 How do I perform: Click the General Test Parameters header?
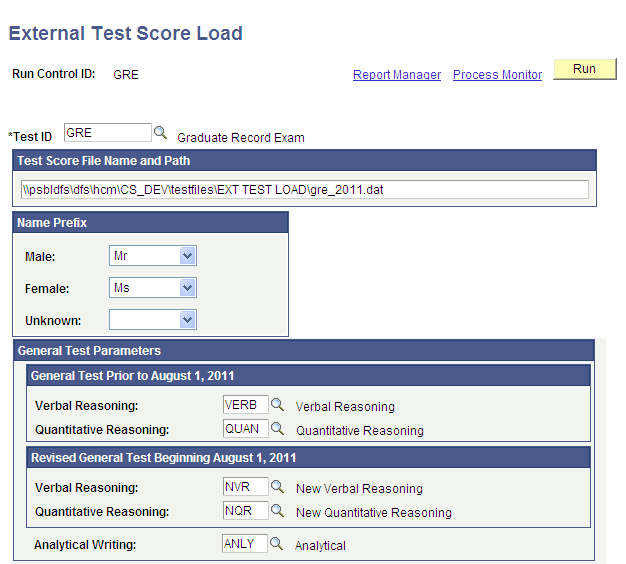(x=304, y=350)
